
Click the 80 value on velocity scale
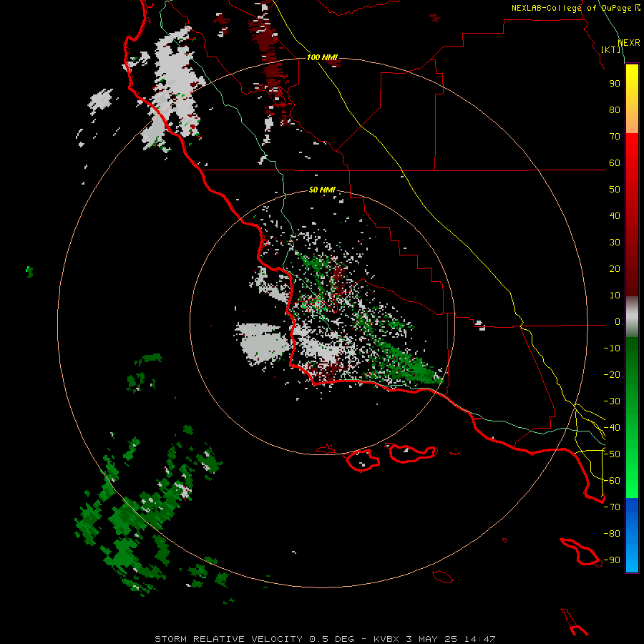tap(615, 110)
